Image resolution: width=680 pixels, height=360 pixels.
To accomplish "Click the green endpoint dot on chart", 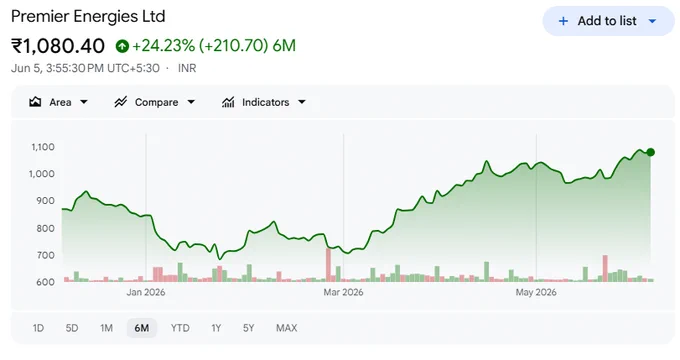I will coord(650,152).
